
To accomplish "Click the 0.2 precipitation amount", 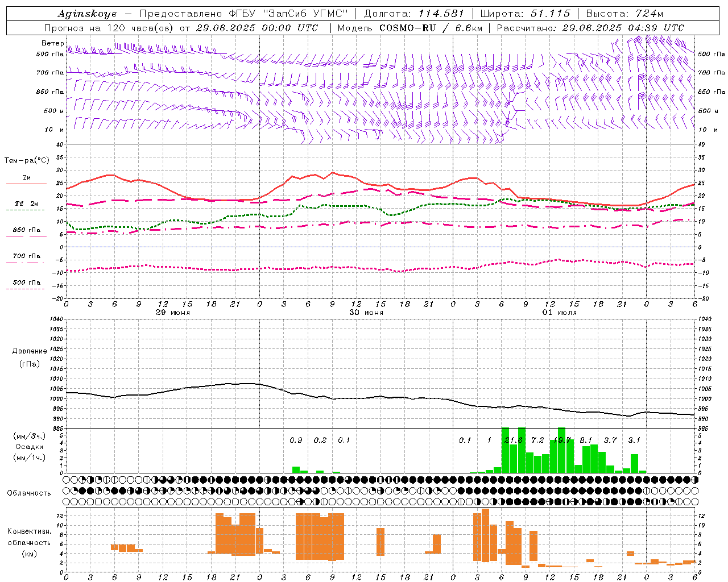I will (320, 440).
